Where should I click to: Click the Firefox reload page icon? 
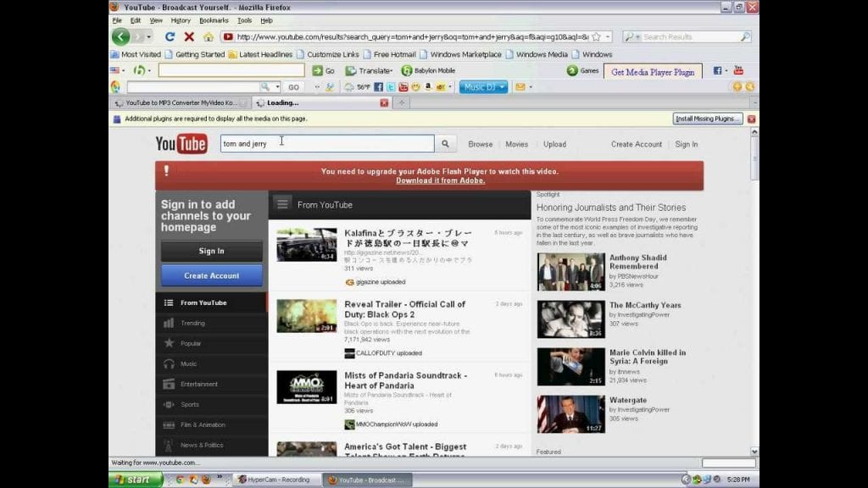pos(170,37)
